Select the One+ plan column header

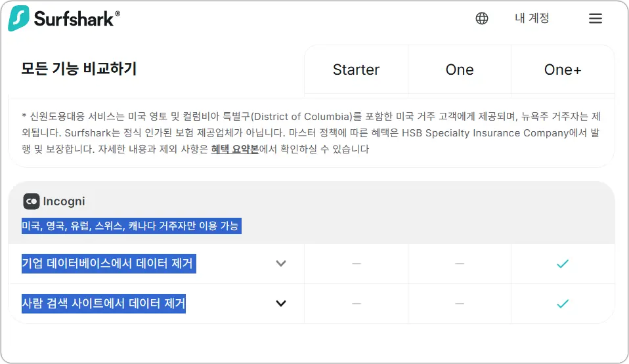pyautogui.click(x=563, y=70)
